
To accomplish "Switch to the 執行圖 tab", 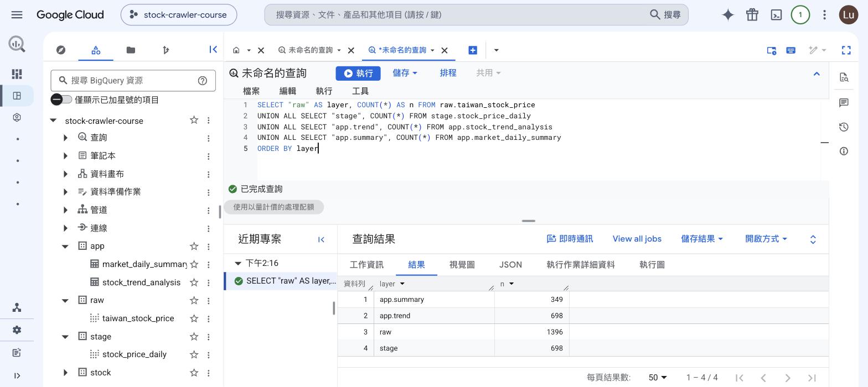I will pos(652,265).
